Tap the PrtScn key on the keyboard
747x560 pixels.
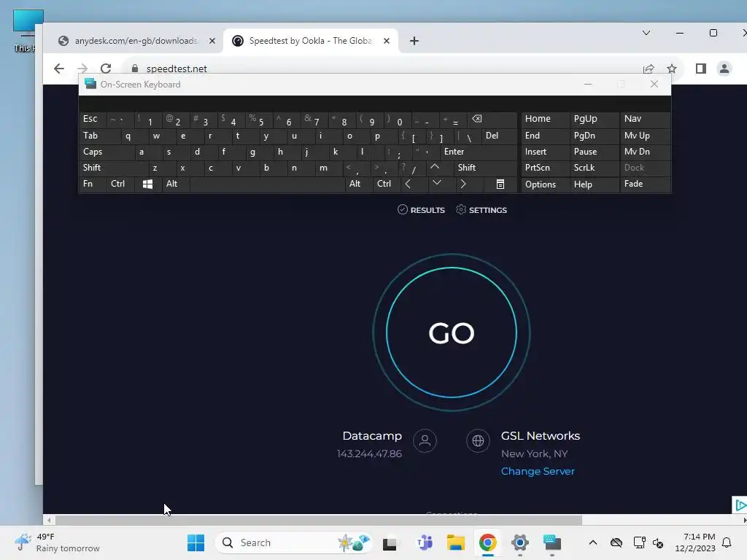pyautogui.click(x=545, y=168)
